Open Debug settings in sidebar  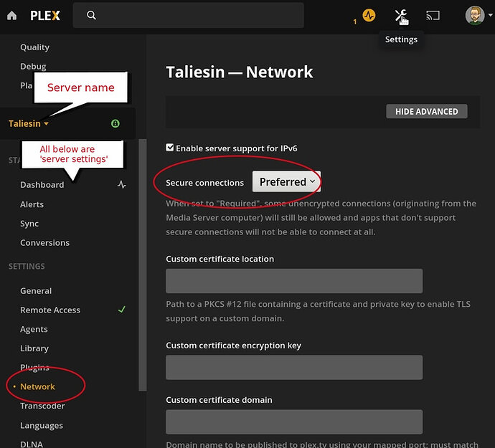pos(33,66)
